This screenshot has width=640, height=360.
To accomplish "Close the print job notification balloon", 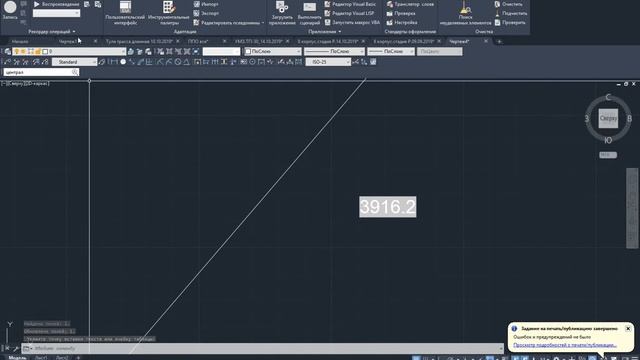I will (628, 329).
